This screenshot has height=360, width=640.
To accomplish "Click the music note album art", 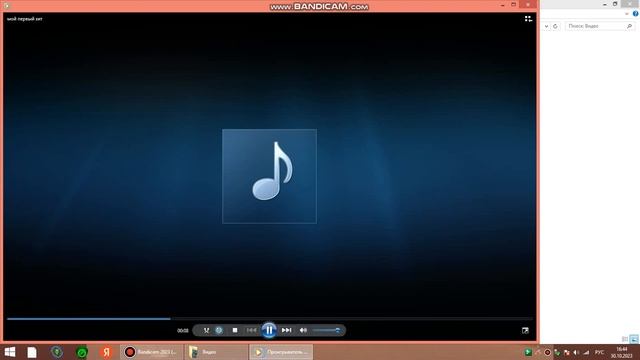I will (269, 176).
